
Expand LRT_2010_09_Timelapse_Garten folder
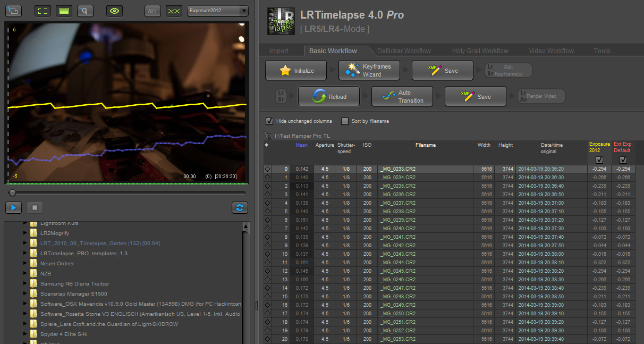(24, 243)
